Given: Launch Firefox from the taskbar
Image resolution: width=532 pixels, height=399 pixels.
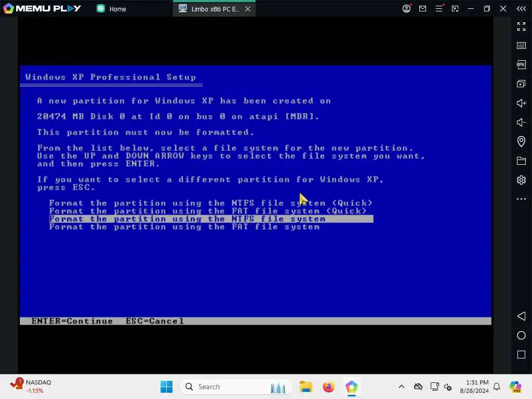Looking at the screenshot, I should click(x=328, y=387).
